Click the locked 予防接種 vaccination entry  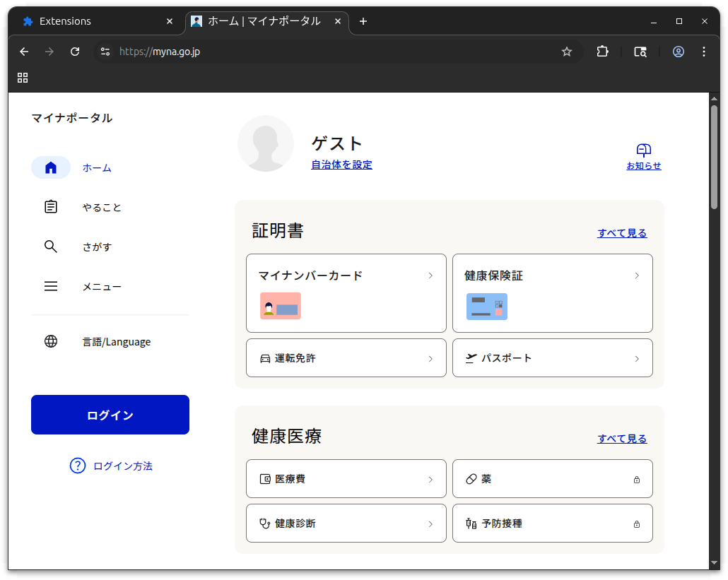[552, 523]
